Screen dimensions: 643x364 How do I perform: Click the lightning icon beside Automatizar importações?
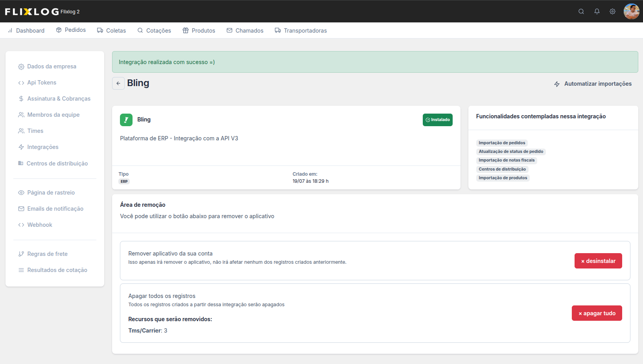[557, 84]
